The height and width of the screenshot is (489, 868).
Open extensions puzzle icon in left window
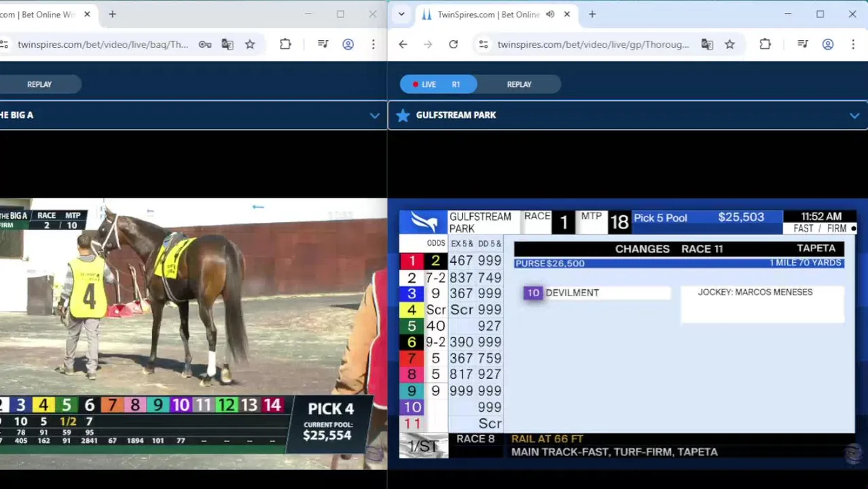285,45
